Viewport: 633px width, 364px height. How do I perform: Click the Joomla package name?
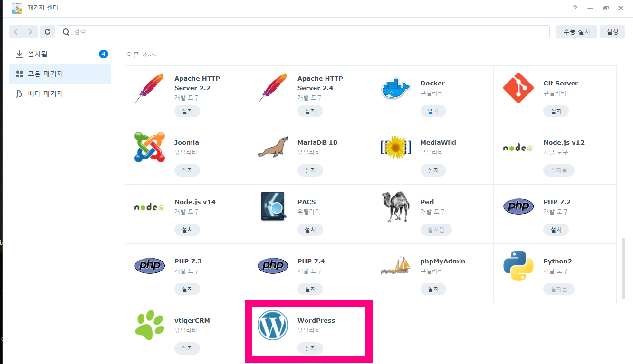(187, 142)
